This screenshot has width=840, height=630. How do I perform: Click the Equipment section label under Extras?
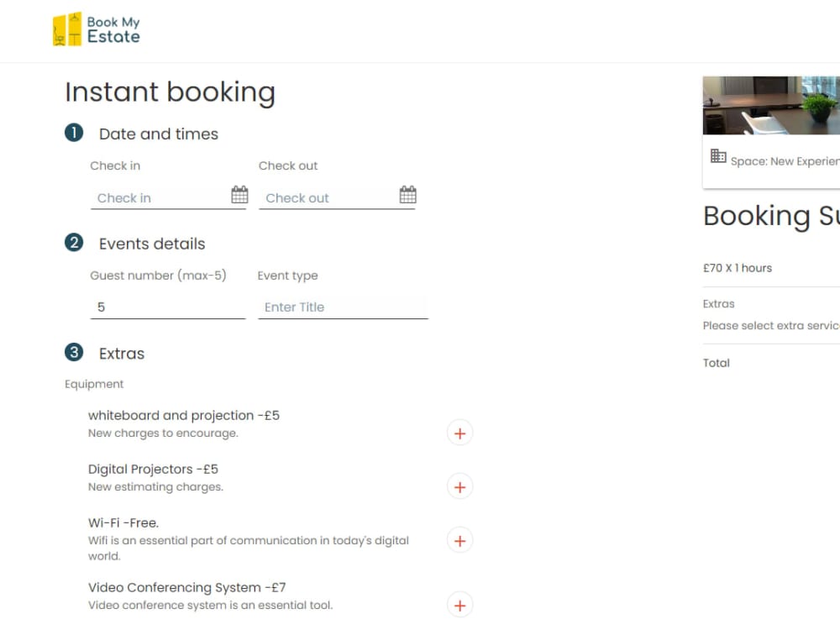pos(93,384)
